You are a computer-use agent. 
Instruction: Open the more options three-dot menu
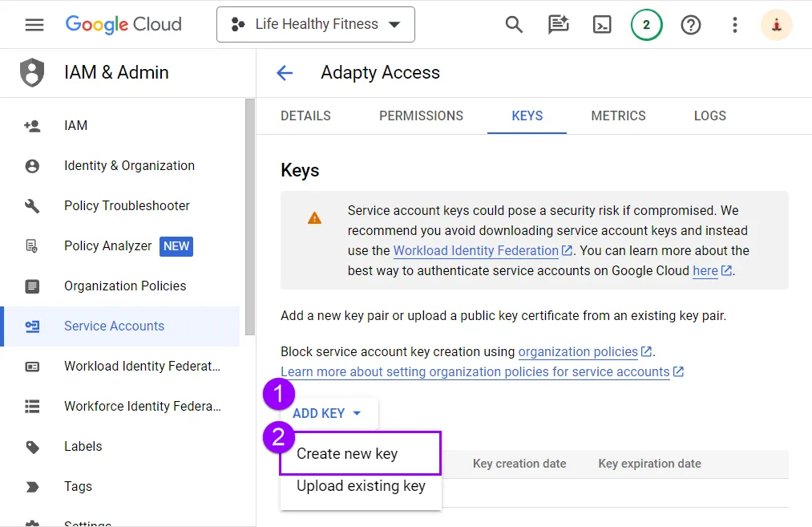click(x=734, y=25)
